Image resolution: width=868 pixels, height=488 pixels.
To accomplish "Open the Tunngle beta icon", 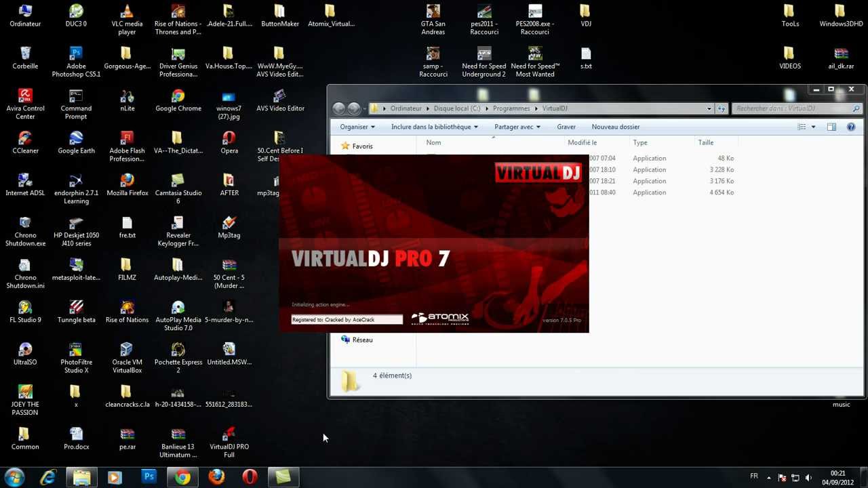I will coord(76,312).
